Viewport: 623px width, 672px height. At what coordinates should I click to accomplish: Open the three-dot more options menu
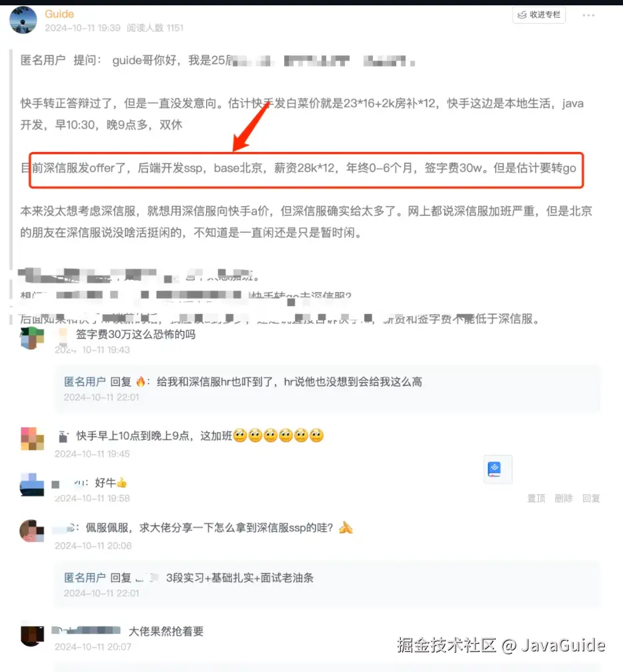pyautogui.click(x=588, y=15)
